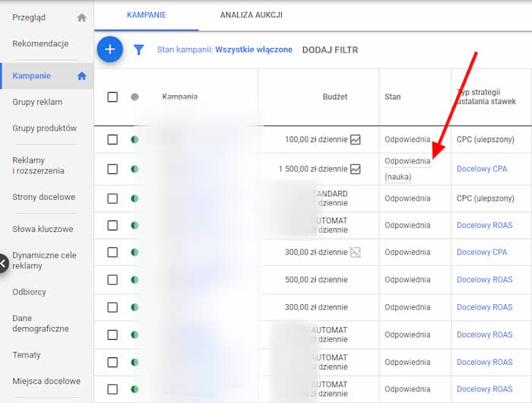Open Docelowy CPA link in 1 500,00 zł row

click(x=482, y=169)
